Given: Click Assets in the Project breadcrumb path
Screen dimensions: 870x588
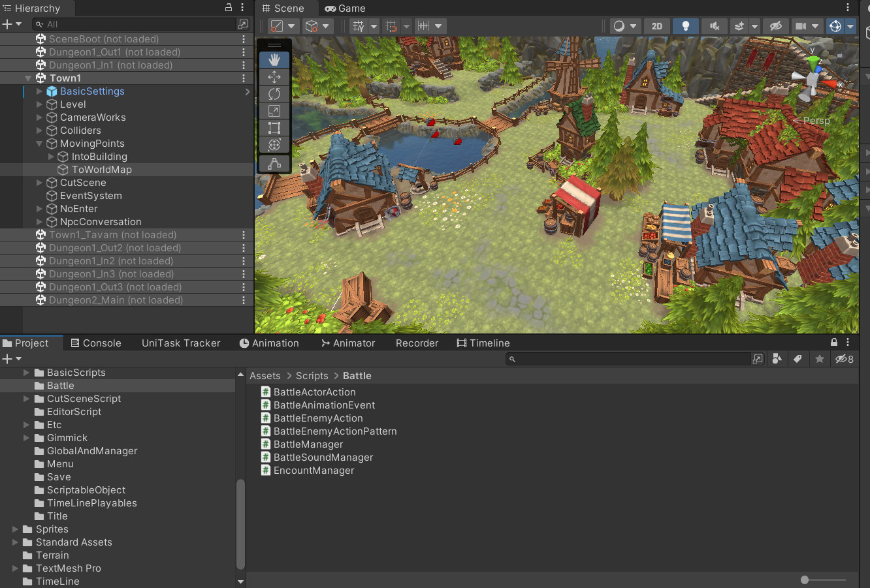Looking at the screenshot, I should click(265, 376).
